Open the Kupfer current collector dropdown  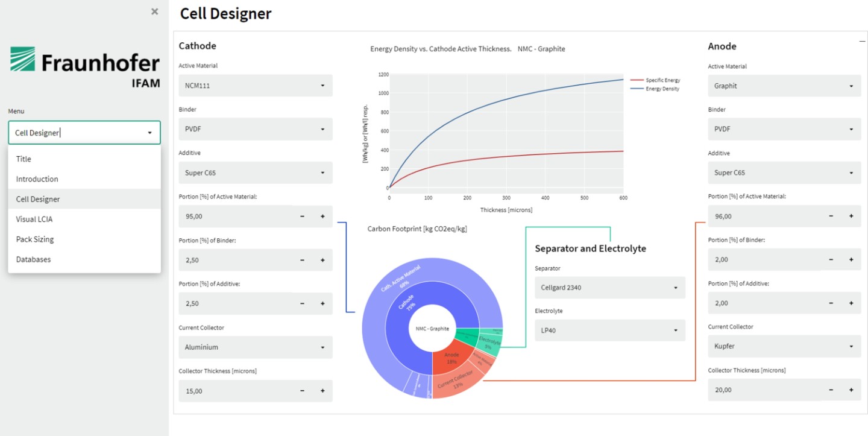(x=784, y=347)
